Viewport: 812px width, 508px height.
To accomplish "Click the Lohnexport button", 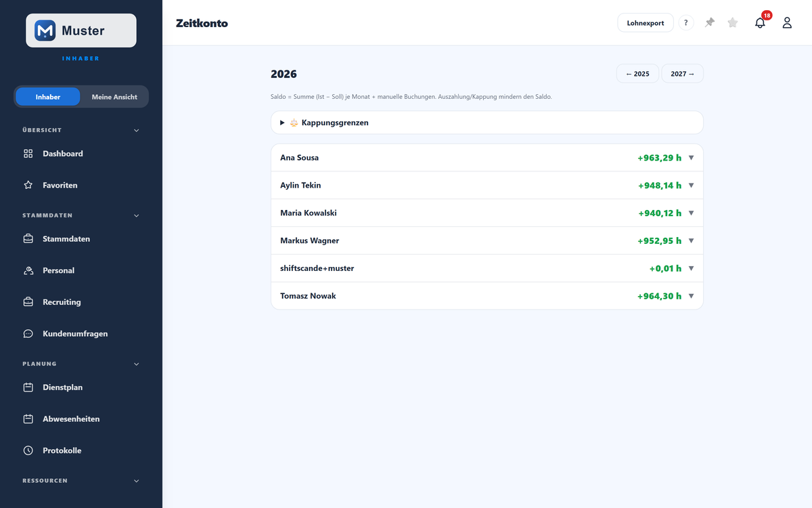I will coord(646,23).
